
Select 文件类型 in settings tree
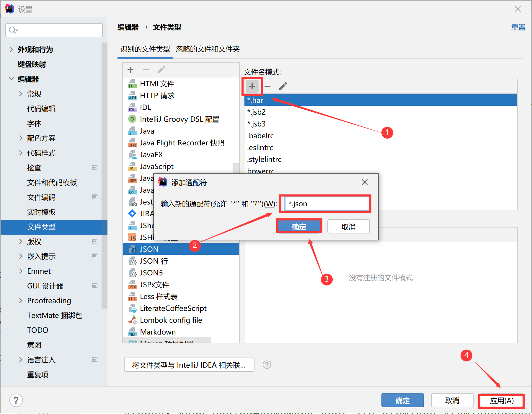tap(54, 227)
